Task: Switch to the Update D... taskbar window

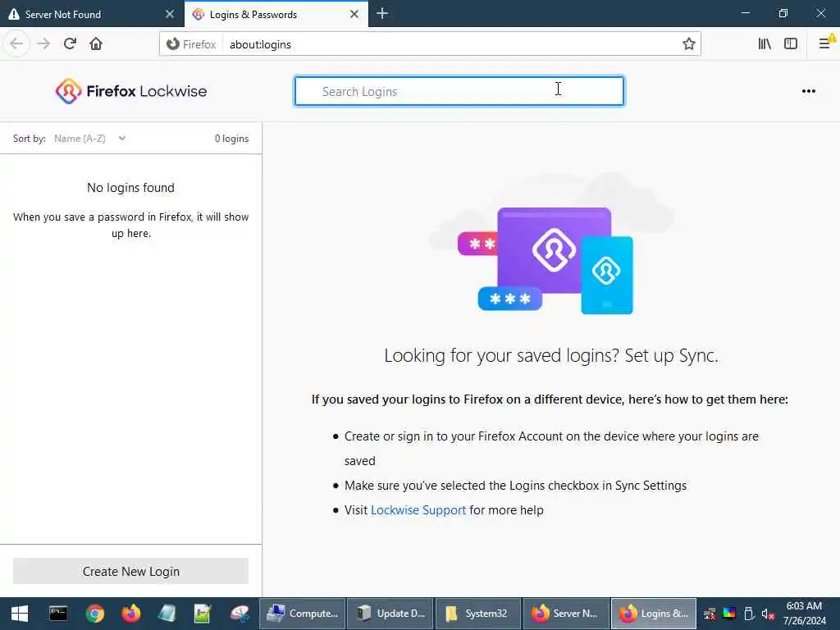Action: 390,614
